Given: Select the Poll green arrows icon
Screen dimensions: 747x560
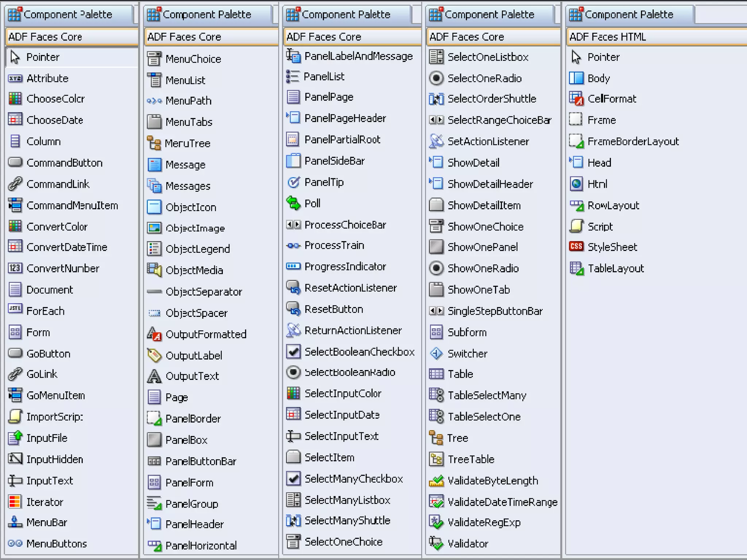Looking at the screenshot, I should coord(293,203).
